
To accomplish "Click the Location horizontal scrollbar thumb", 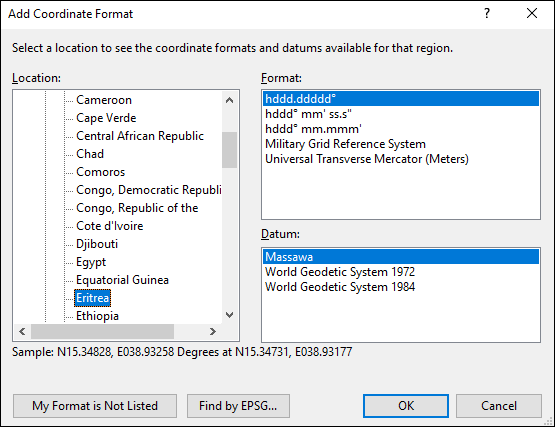I will coord(103,331).
